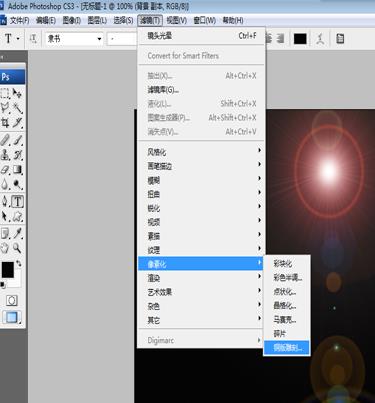Expand the 扭曲 filter submenu
375x403 pixels.
[201, 194]
